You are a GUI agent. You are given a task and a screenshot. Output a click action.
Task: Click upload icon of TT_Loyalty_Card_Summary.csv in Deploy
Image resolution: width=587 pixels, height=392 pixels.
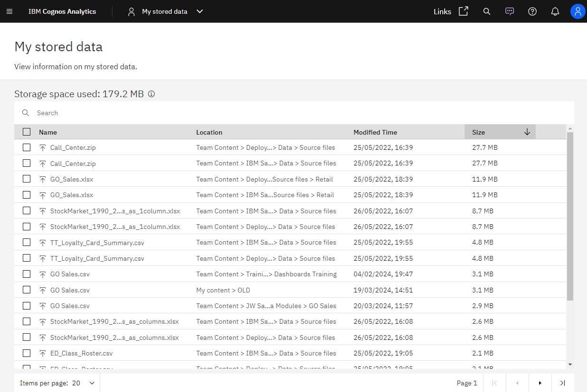43,258
